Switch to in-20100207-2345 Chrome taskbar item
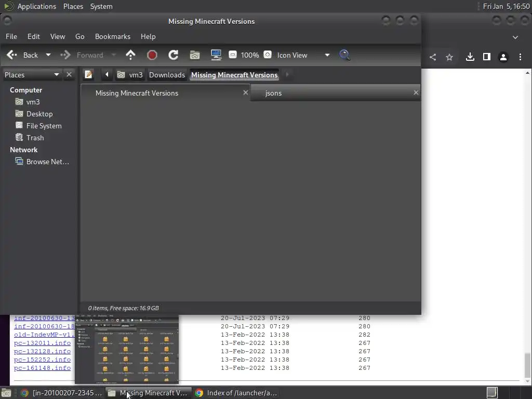Screen dimensions: 532x399 coord(61,393)
